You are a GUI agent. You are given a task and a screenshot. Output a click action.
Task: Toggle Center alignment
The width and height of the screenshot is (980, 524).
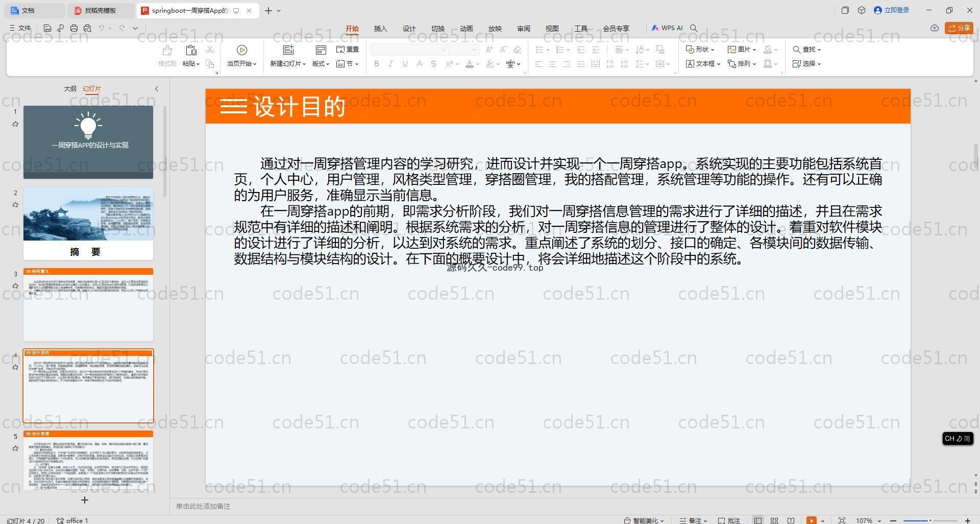click(552, 64)
